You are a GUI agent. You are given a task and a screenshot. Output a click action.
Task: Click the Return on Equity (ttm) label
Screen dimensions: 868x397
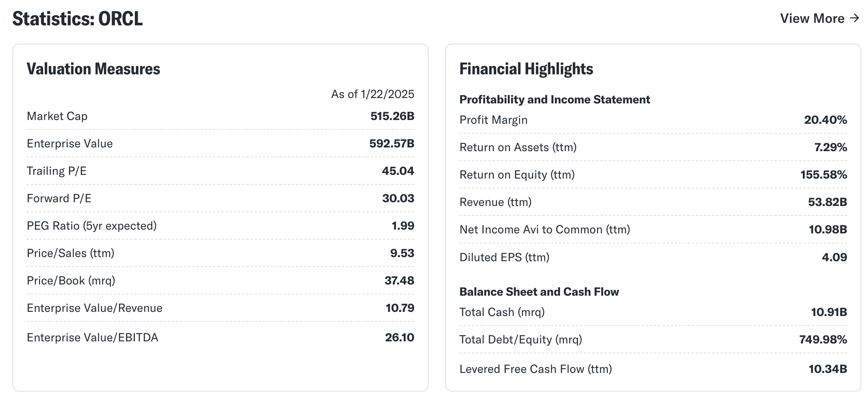(x=517, y=175)
